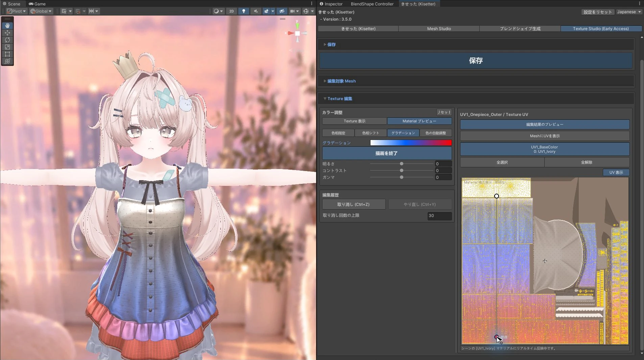Image resolution: width=644 pixels, height=360 pixels.
Task: Click 設定をリセット button
Action: [597, 12]
